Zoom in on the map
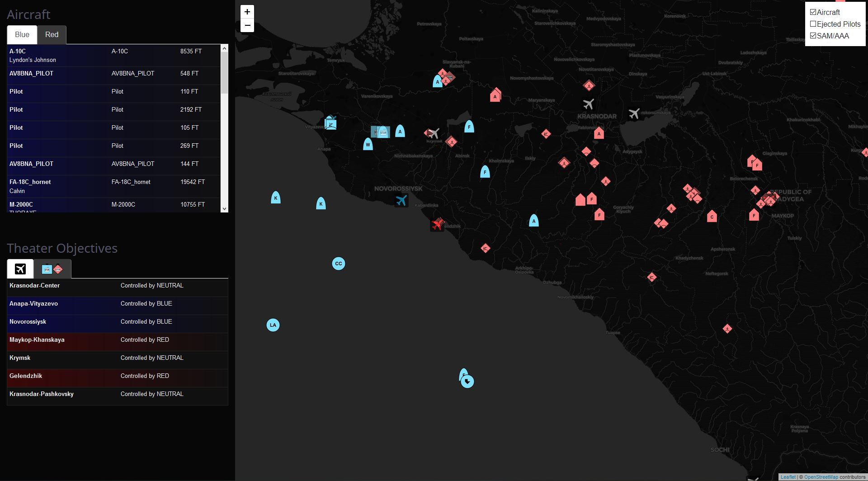868x481 pixels. coord(247,12)
